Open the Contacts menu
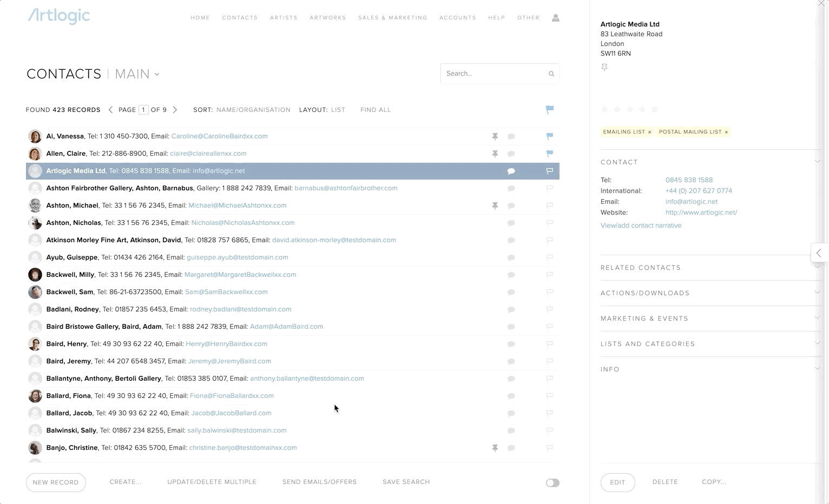 point(240,18)
